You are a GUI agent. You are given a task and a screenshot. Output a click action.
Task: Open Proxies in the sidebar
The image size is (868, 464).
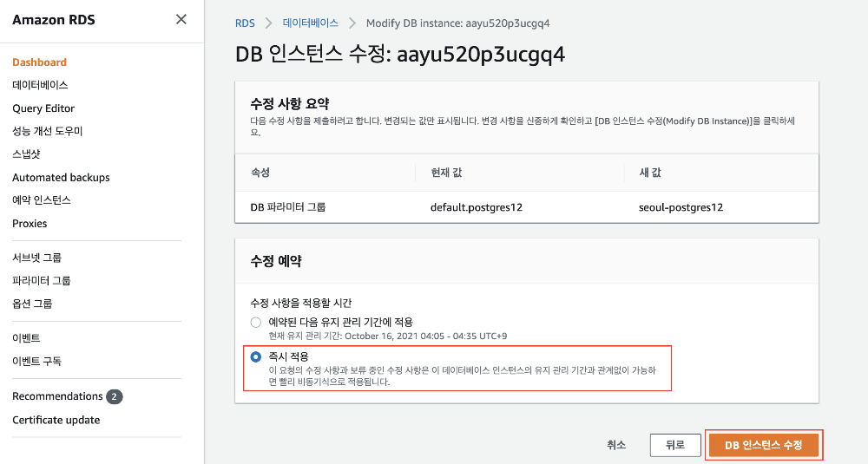coord(30,223)
